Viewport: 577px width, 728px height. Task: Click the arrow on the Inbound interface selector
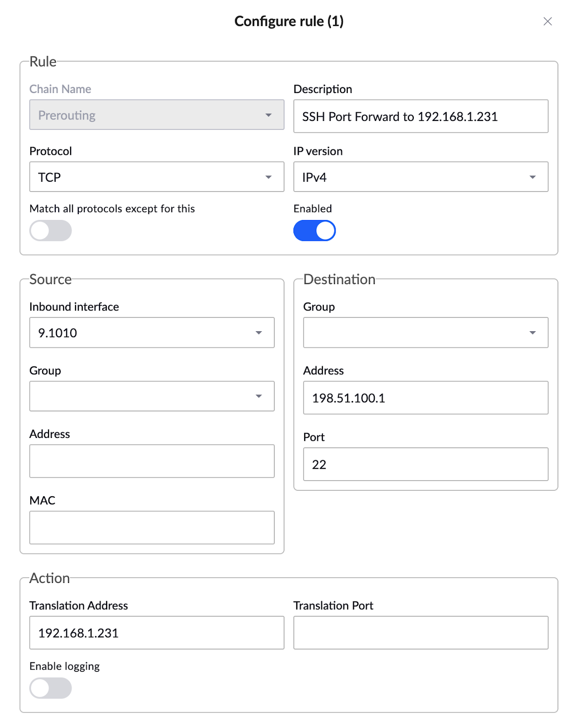pyautogui.click(x=259, y=333)
